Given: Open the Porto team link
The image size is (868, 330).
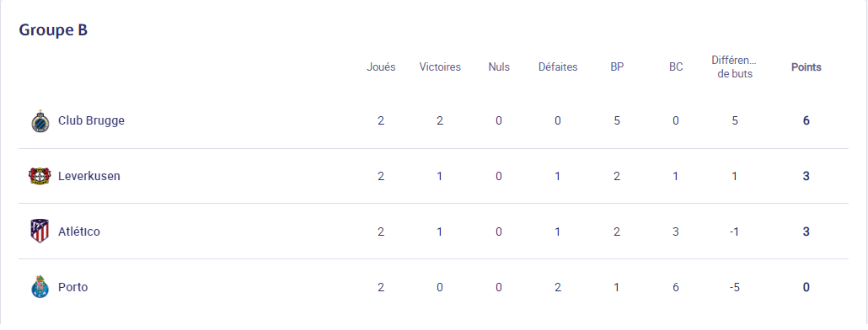Looking at the screenshot, I should tap(73, 287).
